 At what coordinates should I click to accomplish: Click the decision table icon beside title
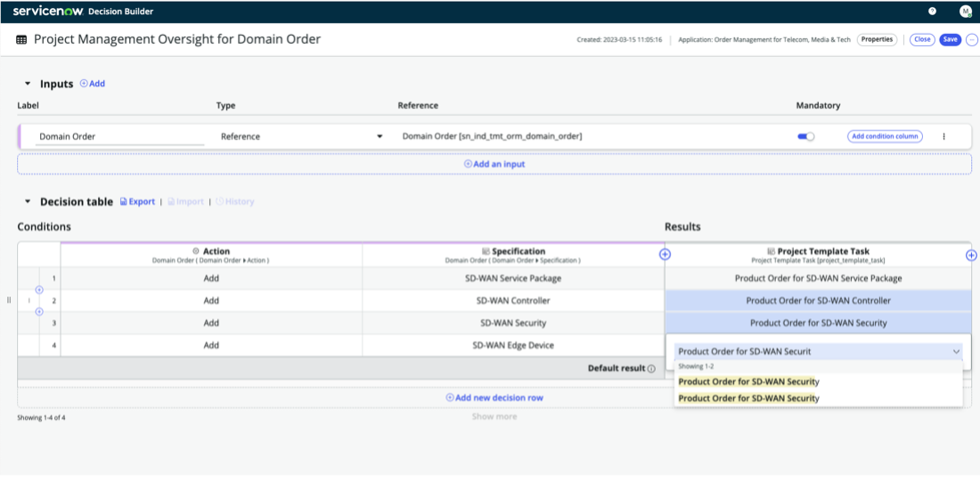[x=21, y=39]
